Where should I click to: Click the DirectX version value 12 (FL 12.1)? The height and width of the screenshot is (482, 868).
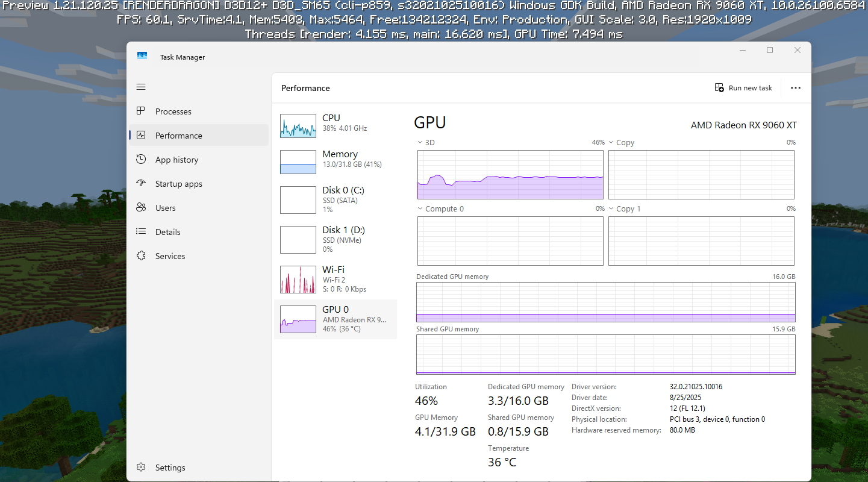coord(687,408)
